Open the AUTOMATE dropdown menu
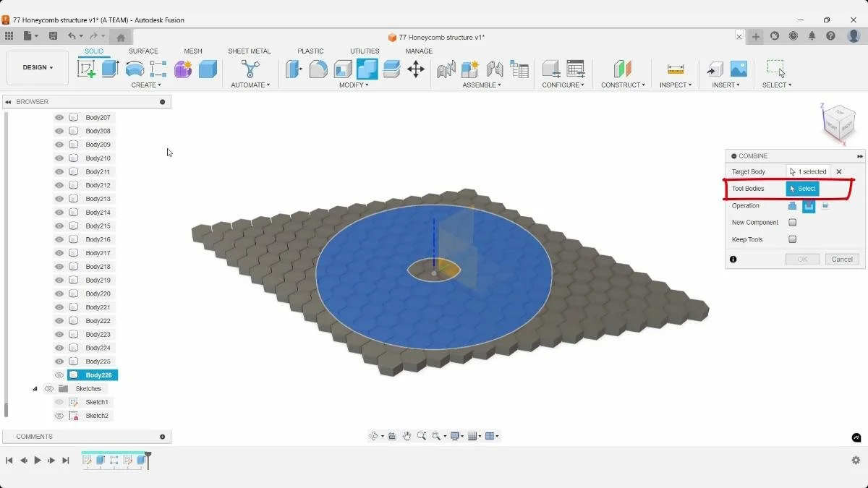Image resolution: width=868 pixels, height=488 pixels. point(250,85)
